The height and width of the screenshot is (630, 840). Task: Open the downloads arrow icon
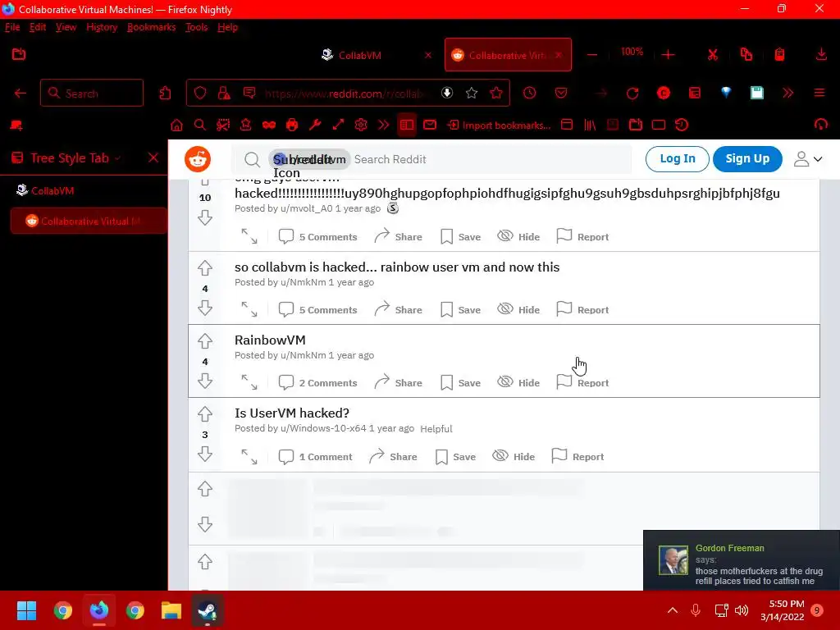point(820,55)
